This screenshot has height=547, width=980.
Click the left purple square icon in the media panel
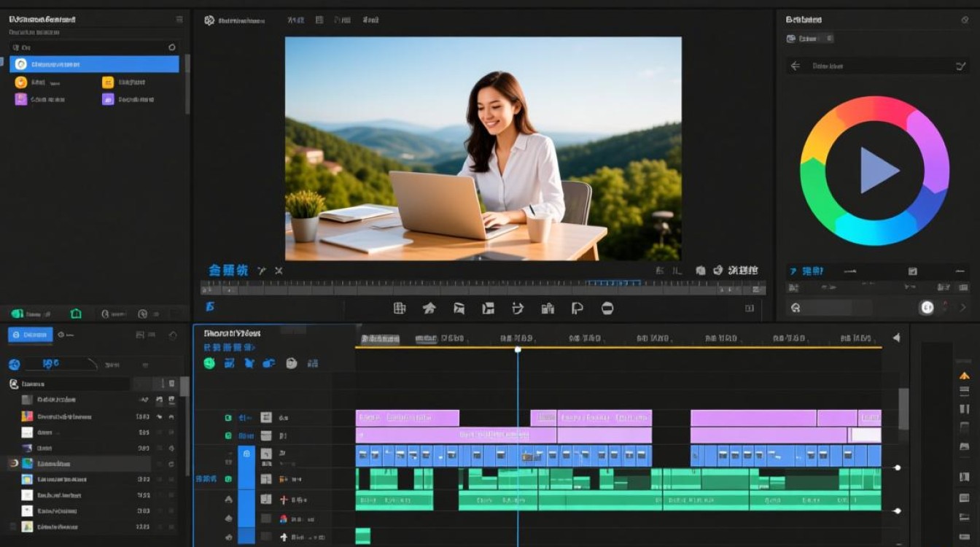tap(21, 99)
